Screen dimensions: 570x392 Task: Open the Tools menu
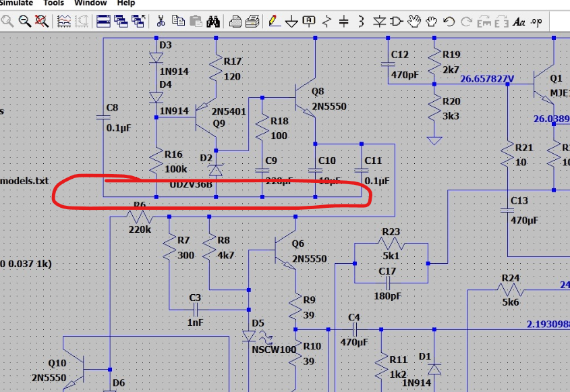53,3
